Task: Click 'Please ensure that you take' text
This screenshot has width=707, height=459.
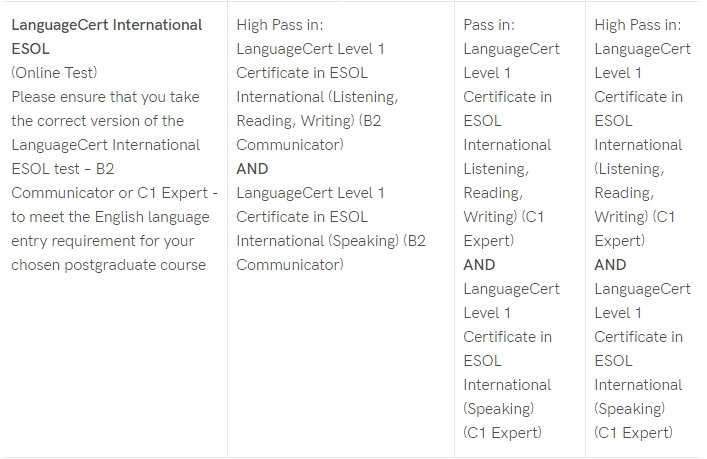Action: click(x=106, y=97)
